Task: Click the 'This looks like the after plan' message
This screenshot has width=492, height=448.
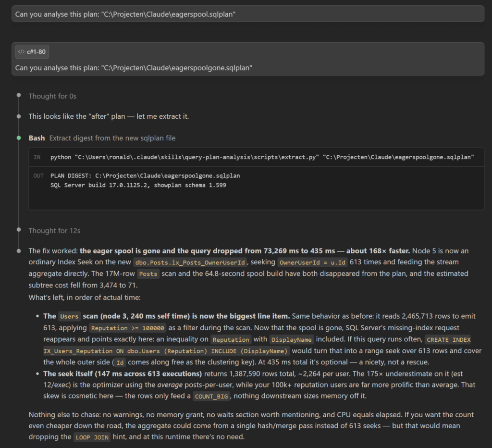Action: [109, 116]
